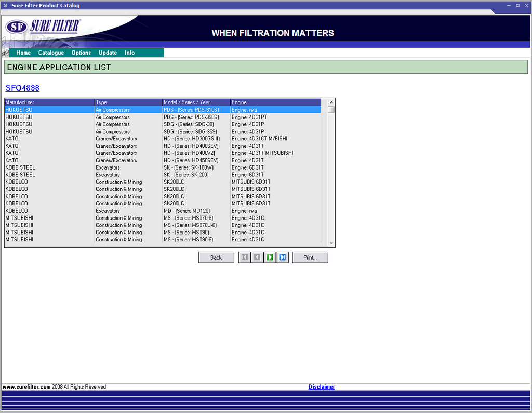
Task: Select the KOBE STEEL SK-200 row
Action: coord(163,175)
